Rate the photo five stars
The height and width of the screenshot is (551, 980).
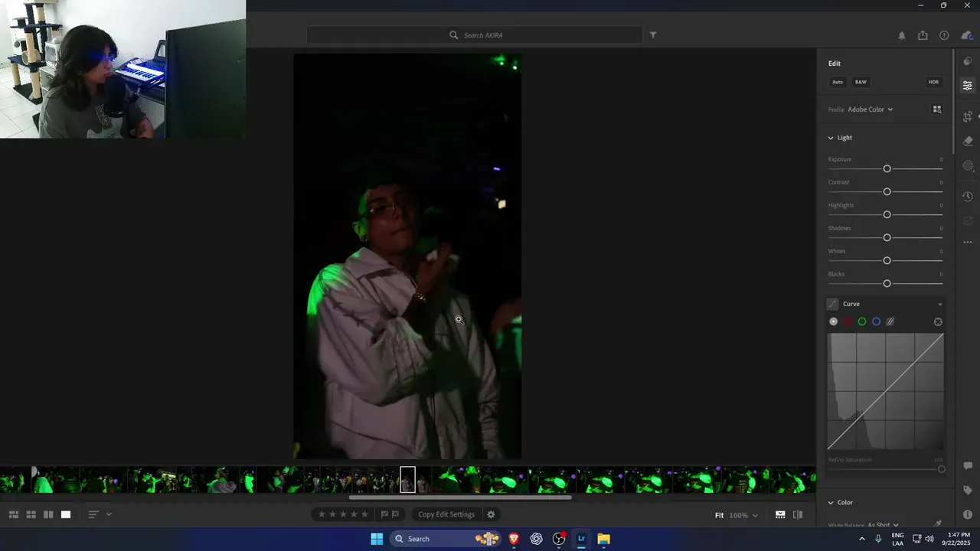tap(364, 514)
